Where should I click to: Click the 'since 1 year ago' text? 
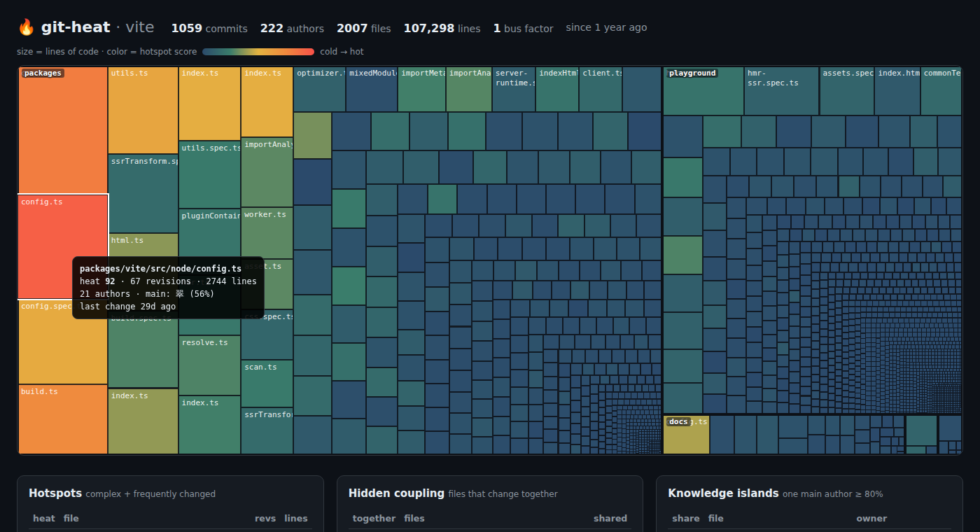(x=606, y=28)
